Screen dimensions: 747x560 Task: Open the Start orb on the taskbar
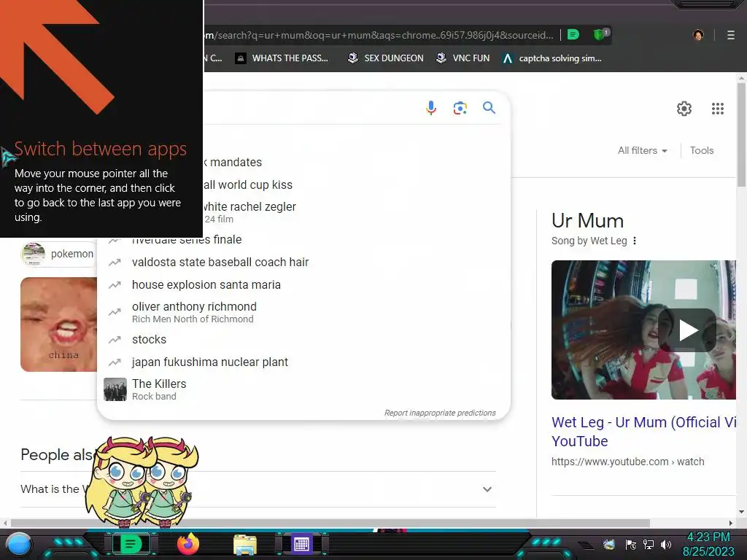[x=19, y=544]
